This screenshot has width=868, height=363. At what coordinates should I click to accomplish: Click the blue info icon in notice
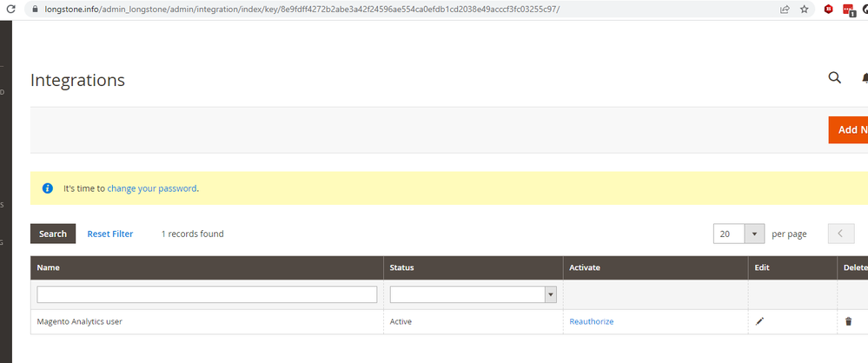[x=48, y=188]
